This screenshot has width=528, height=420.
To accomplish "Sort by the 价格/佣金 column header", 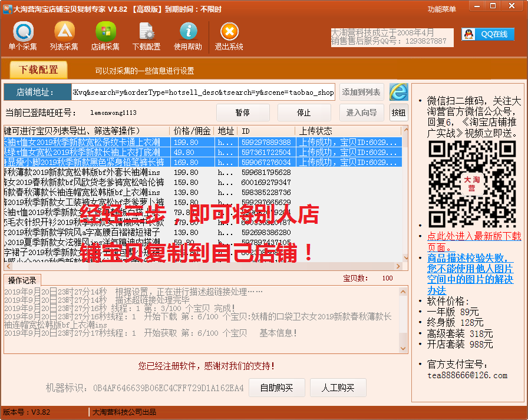I will point(192,131).
